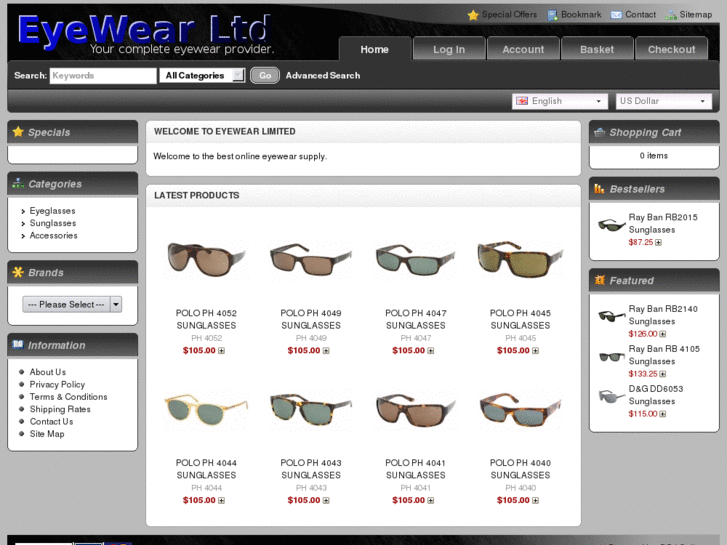Image resolution: width=727 pixels, height=545 pixels.
Task: Click the Sitemap icon in header
Action: (671, 16)
